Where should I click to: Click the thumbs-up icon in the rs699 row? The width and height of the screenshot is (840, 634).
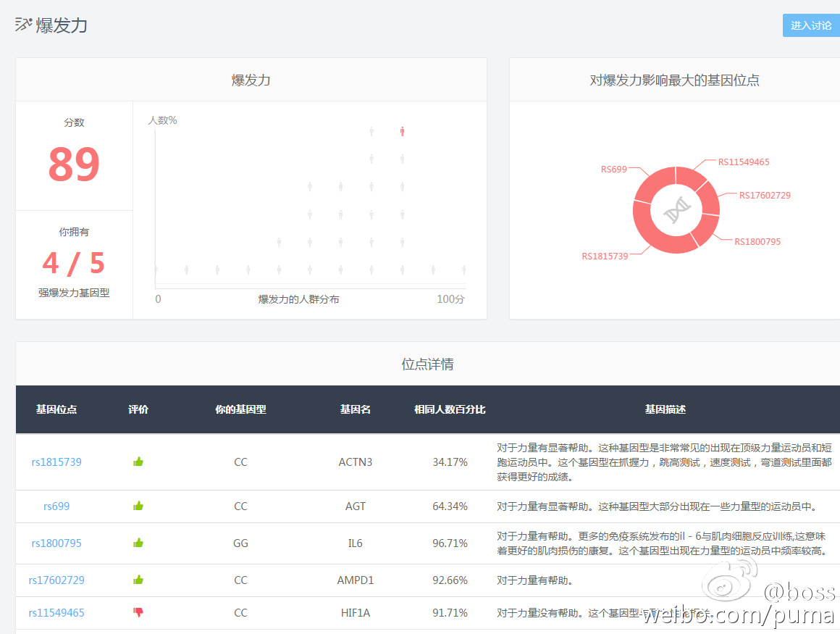(138, 505)
